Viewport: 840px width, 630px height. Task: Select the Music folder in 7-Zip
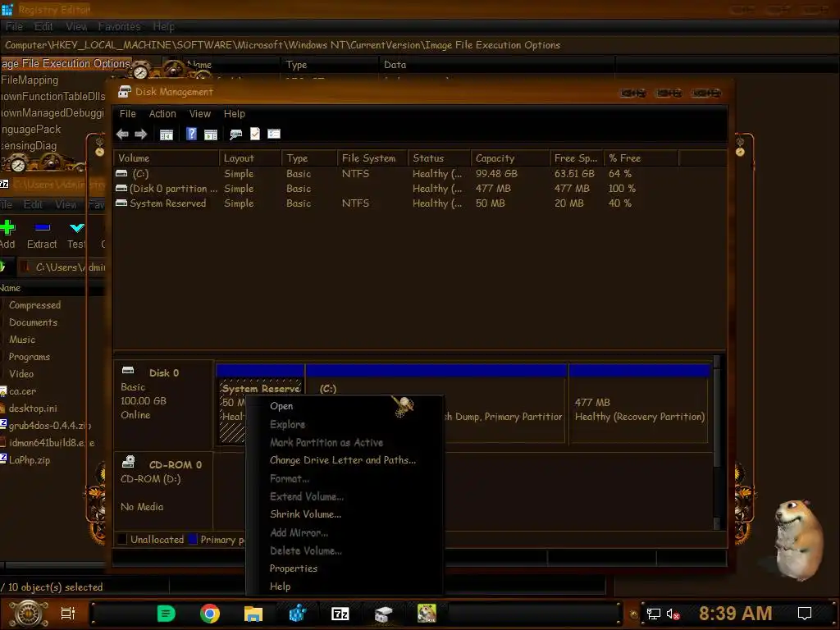pos(22,339)
